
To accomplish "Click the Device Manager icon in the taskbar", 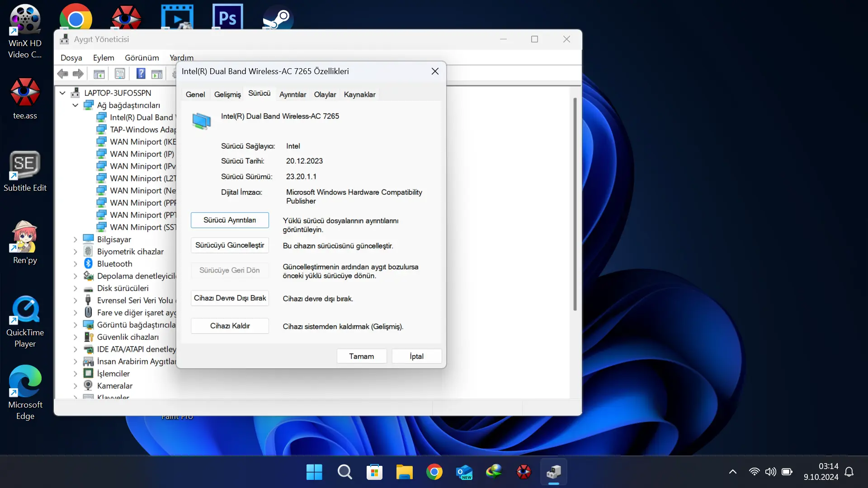I will pyautogui.click(x=554, y=472).
